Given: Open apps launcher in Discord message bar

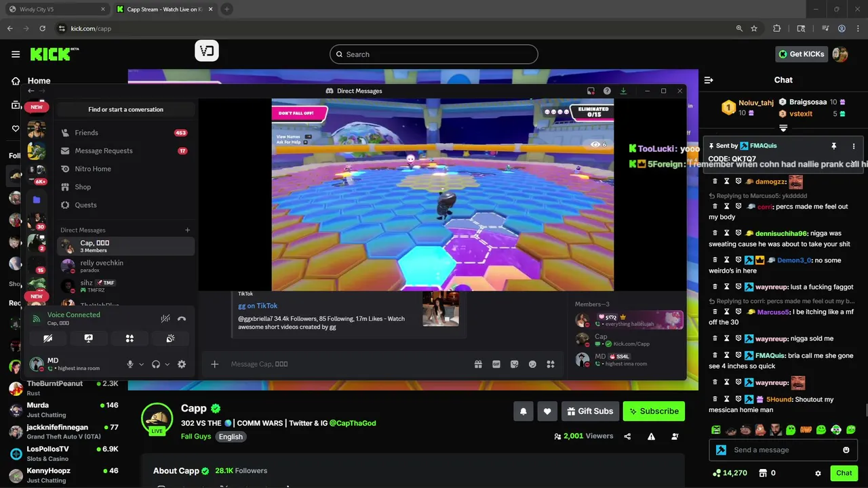Looking at the screenshot, I should pyautogui.click(x=551, y=364).
